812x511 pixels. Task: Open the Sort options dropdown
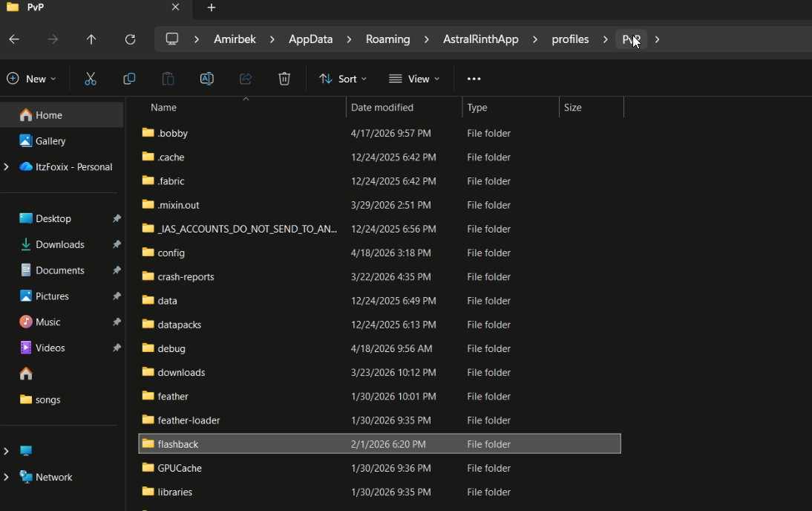tap(343, 79)
